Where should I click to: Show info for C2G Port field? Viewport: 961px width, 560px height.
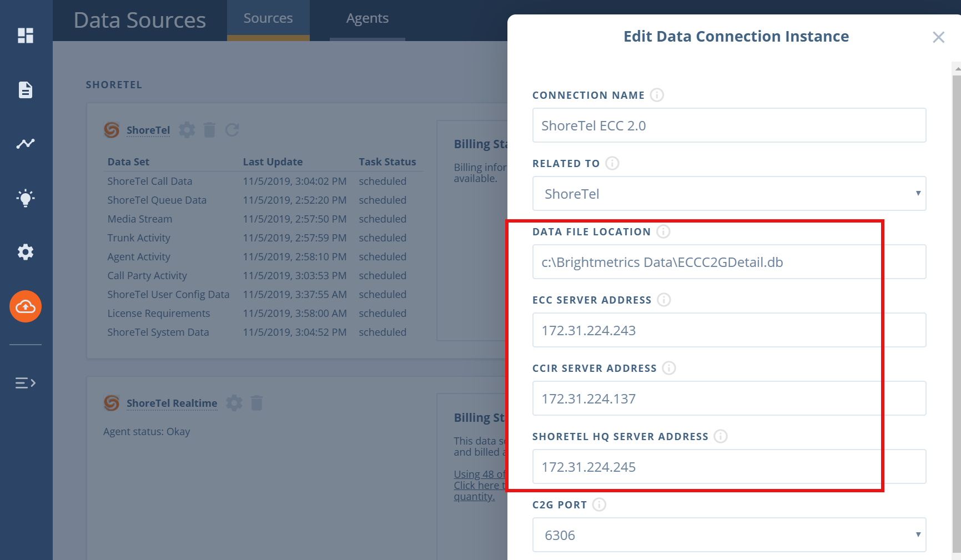click(x=599, y=504)
